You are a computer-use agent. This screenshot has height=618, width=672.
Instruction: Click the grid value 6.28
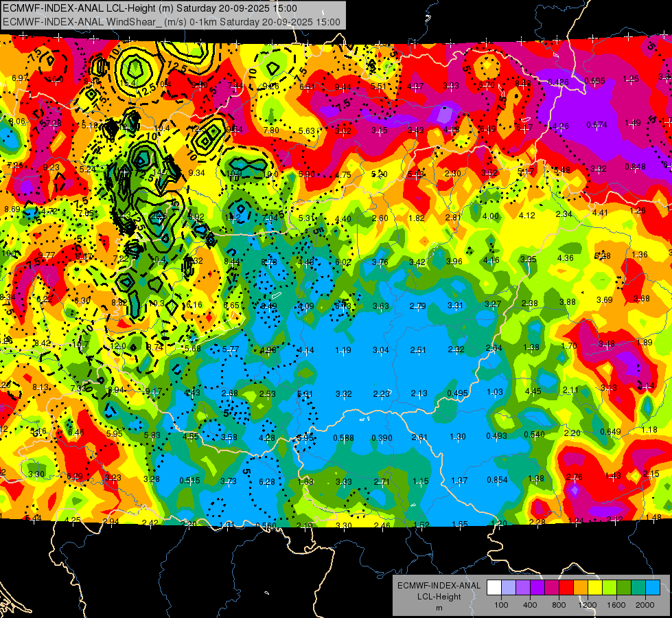point(266,482)
